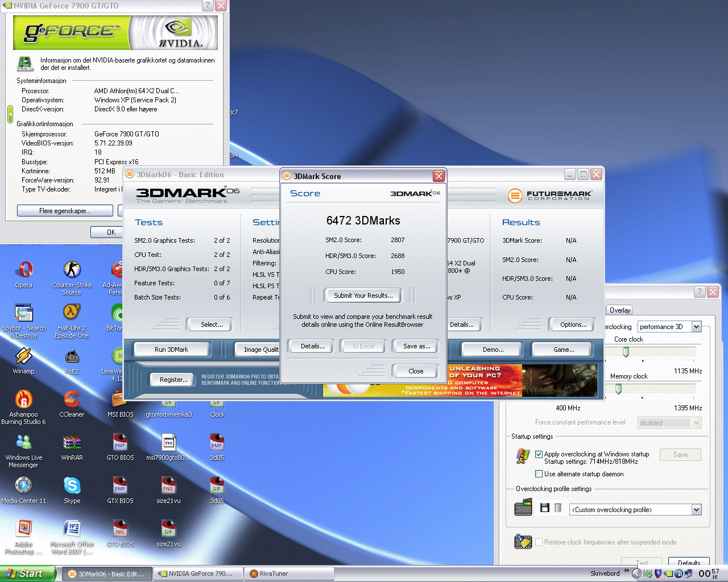Image resolution: width=728 pixels, height=582 pixels.
Task: Open the WinRAR desktop shortcut
Action: coord(72,443)
